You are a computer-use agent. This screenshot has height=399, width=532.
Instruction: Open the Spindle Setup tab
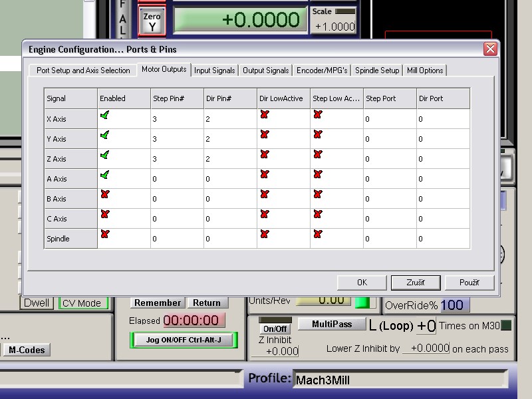click(377, 70)
